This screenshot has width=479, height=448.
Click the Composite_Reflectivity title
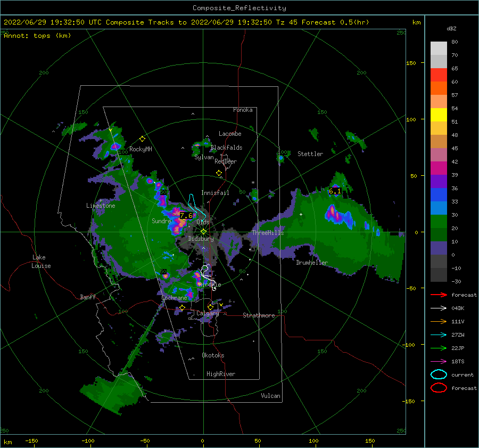click(x=240, y=8)
